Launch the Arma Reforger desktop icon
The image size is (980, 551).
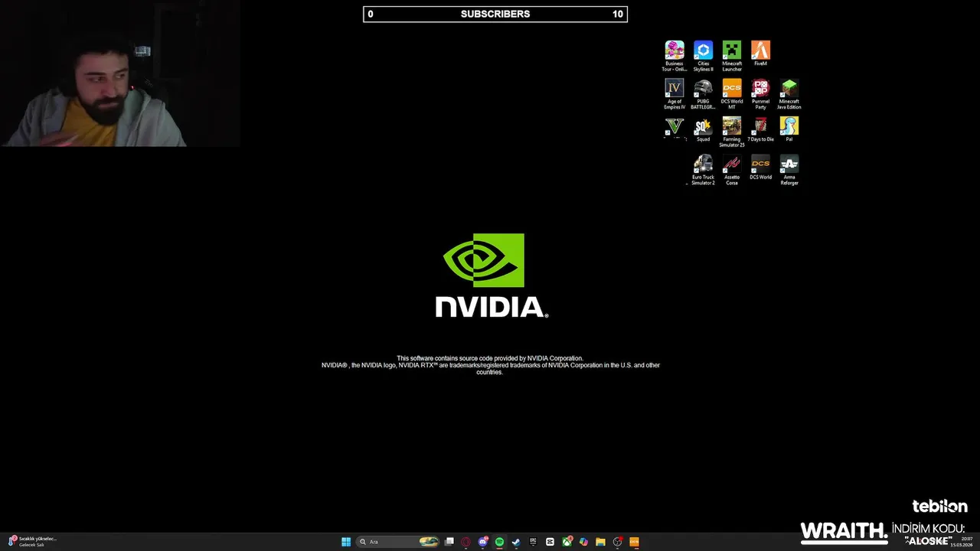(789, 170)
